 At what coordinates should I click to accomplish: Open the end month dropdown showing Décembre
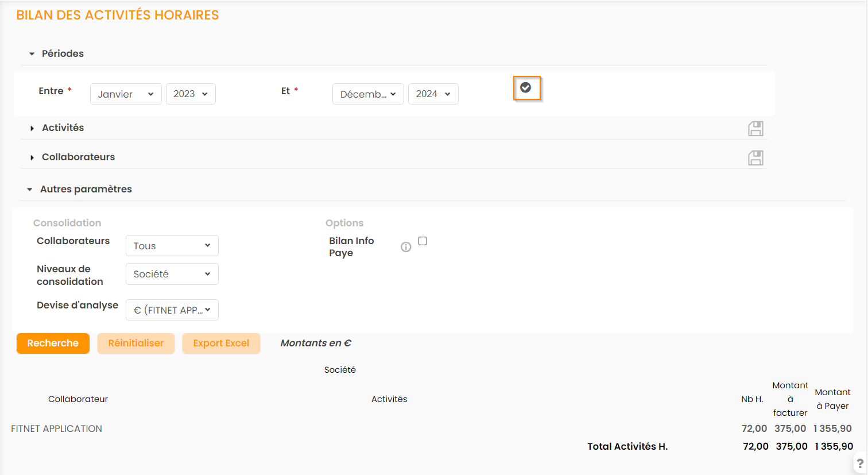[x=368, y=94]
